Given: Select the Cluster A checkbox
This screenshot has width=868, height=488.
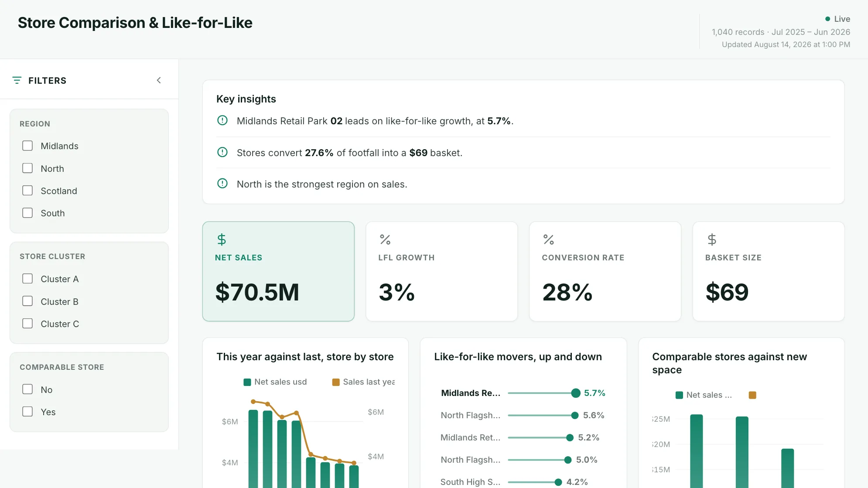Looking at the screenshot, I should click(x=27, y=279).
